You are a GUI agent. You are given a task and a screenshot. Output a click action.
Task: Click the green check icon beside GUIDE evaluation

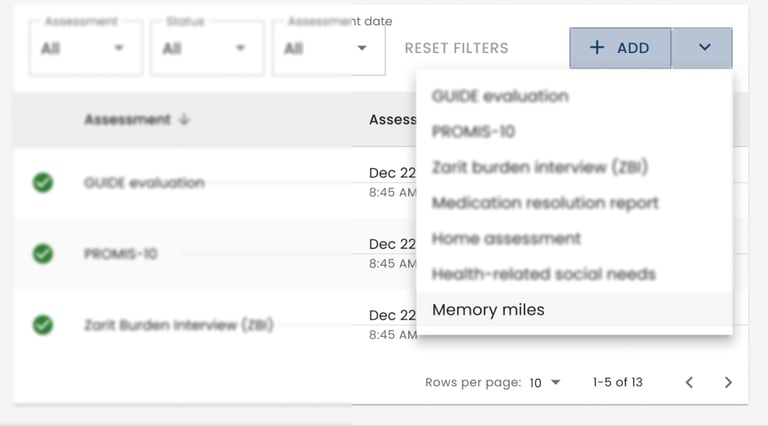[x=43, y=182]
